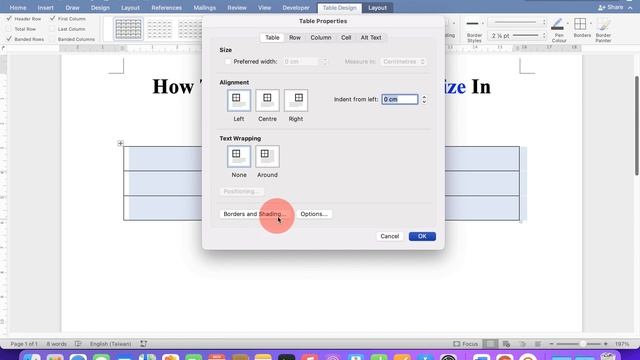Click the Indent from left field

click(x=400, y=100)
